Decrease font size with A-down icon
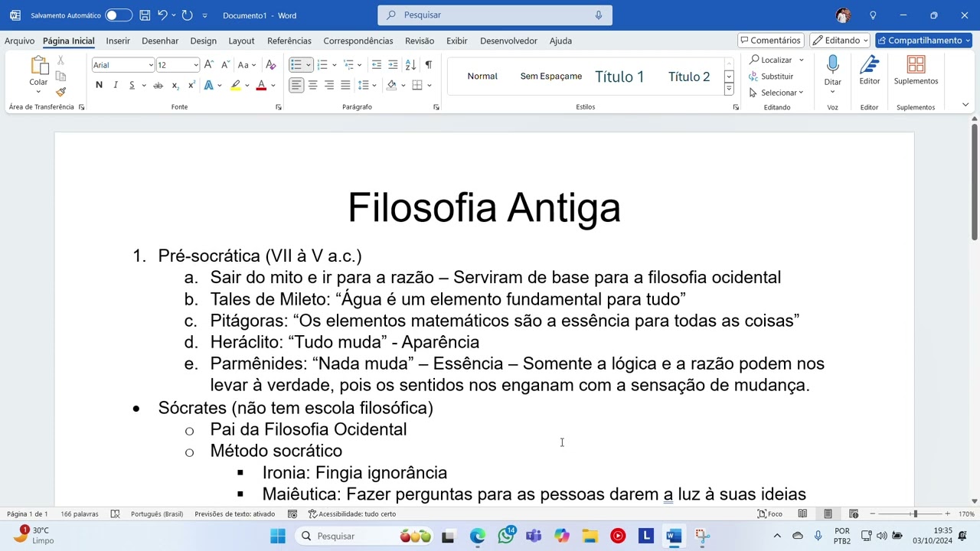The width and height of the screenshot is (980, 551). pos(225,65)
